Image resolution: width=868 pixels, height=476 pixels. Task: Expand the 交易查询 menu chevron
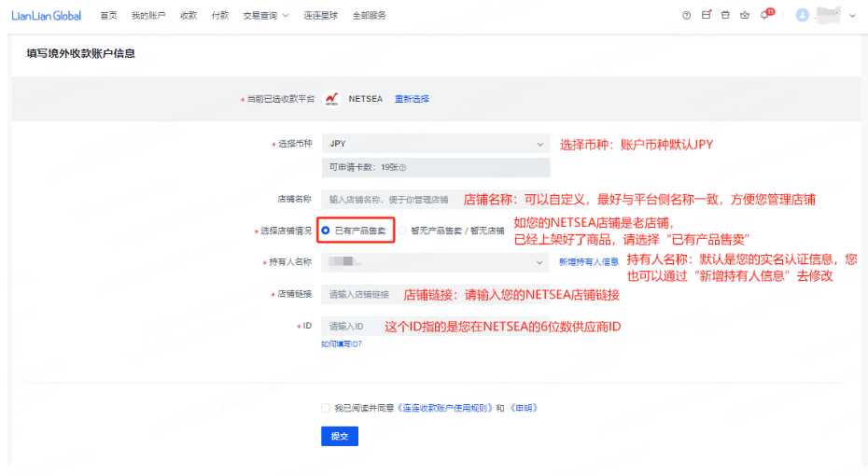286,16
